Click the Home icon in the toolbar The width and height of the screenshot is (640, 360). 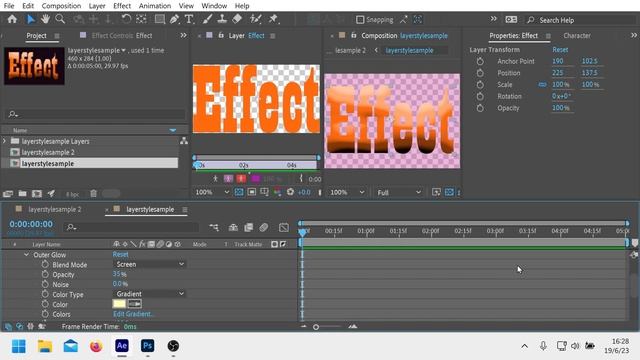click(12, 19)
